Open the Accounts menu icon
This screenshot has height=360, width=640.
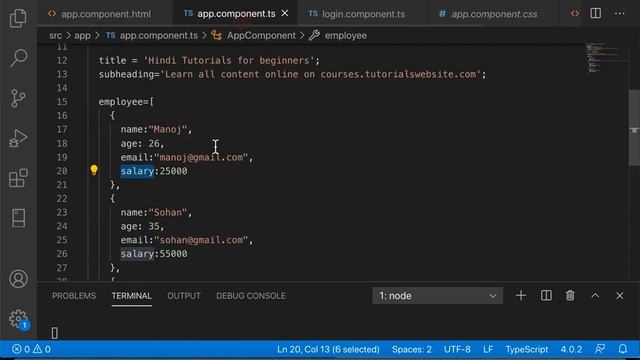[x=18, y=279]
